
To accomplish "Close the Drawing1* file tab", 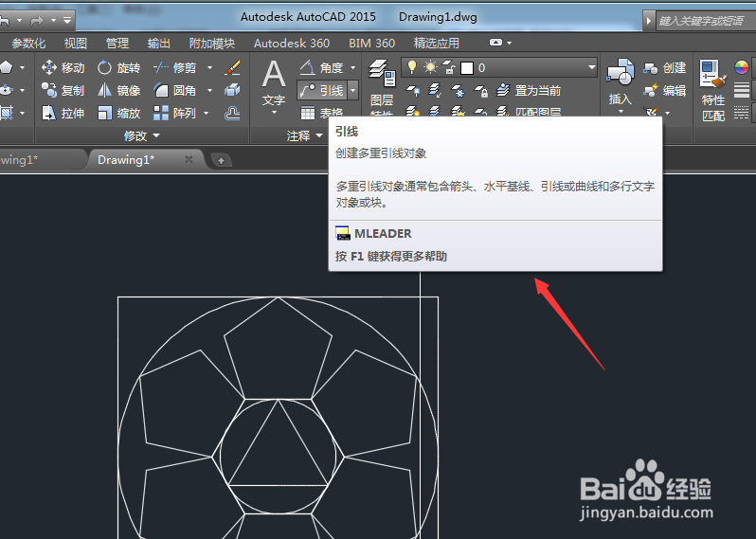I will [x=189, y=159].
